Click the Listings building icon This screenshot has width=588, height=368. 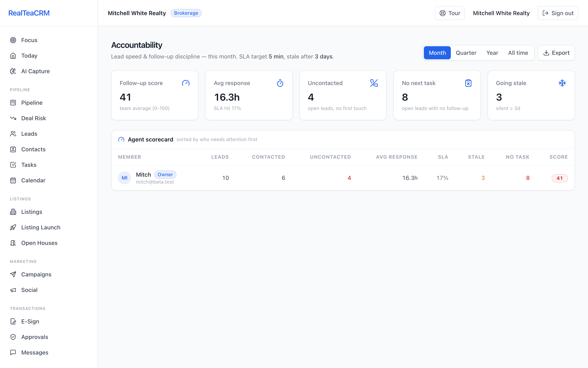point(13,212)
